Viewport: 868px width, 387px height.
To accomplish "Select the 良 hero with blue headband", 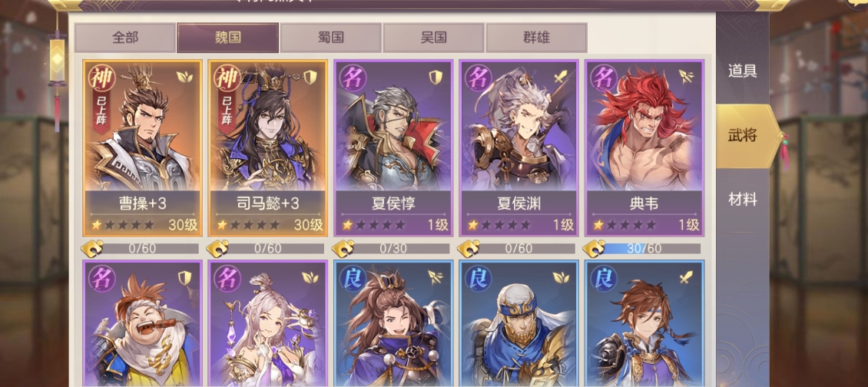I will [x=518, y=323].
